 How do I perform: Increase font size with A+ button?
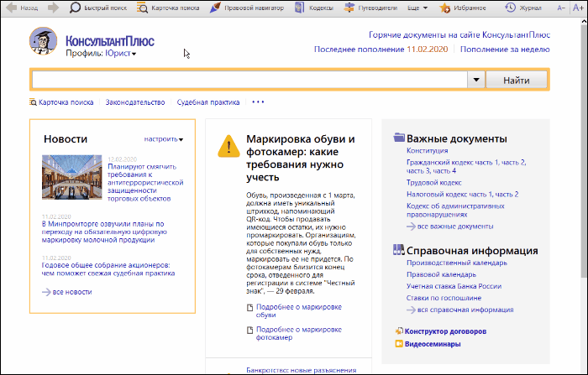pyautogui.click(x=578, y=8)
